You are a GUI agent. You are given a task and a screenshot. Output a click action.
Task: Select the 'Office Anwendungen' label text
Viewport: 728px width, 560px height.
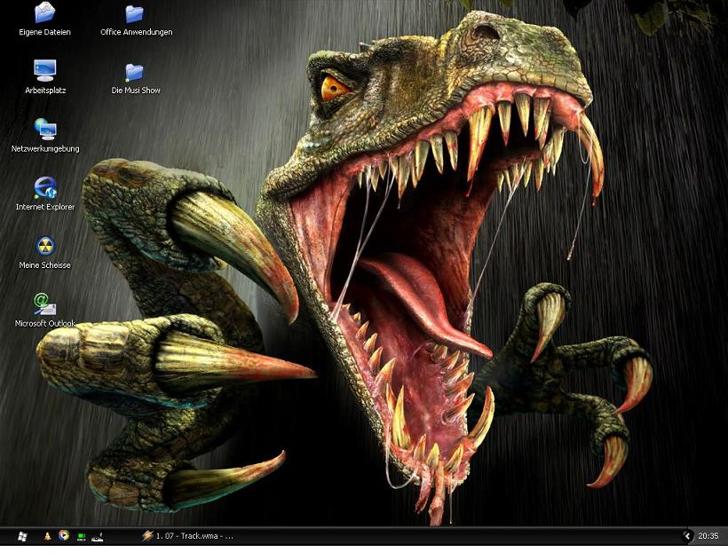tap(137, 32)
